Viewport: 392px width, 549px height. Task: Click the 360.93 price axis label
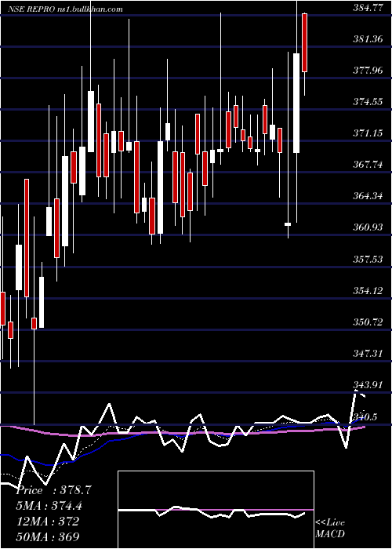(x=368, y=227)
